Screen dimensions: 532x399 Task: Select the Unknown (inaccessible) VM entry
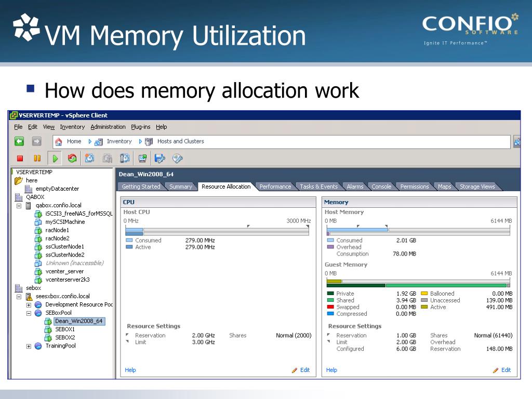pos(75,263)
